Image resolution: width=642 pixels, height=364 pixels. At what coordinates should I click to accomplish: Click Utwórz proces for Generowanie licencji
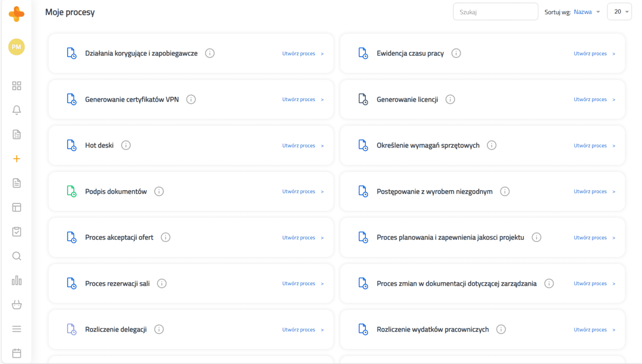pyautogui.click(x=590, y=99)
